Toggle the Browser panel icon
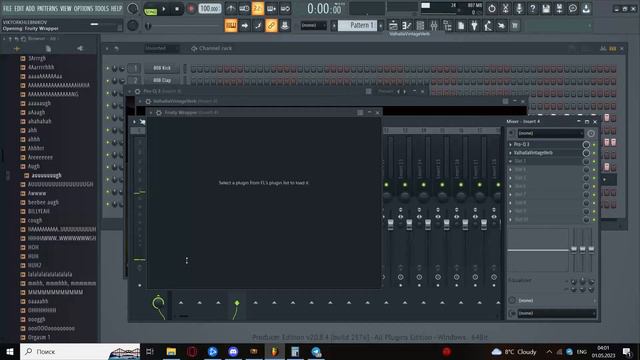 pos(447,26)
